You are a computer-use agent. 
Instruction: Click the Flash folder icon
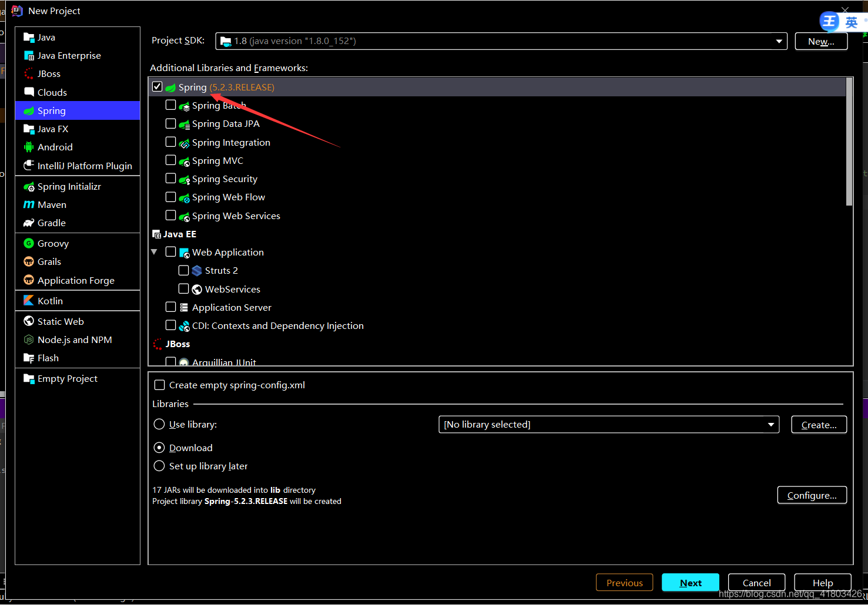point(29,358)
